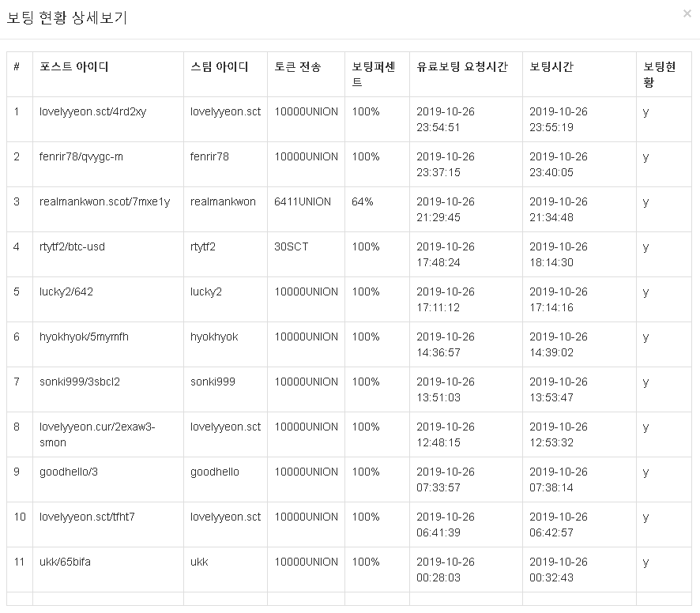Viewport: 700px width, 613px height.
Task: Click Steem ID lucky2
Action: (206, 292)
